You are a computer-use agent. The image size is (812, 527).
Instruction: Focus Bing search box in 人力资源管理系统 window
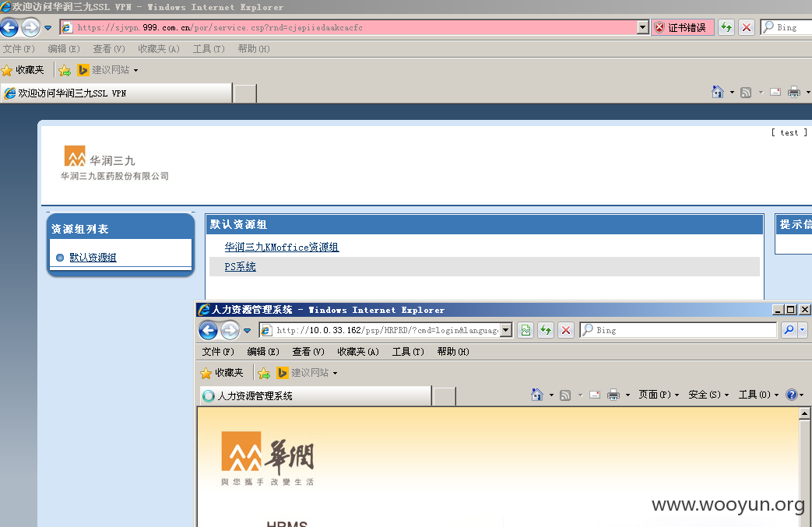(x=678, y=330)
